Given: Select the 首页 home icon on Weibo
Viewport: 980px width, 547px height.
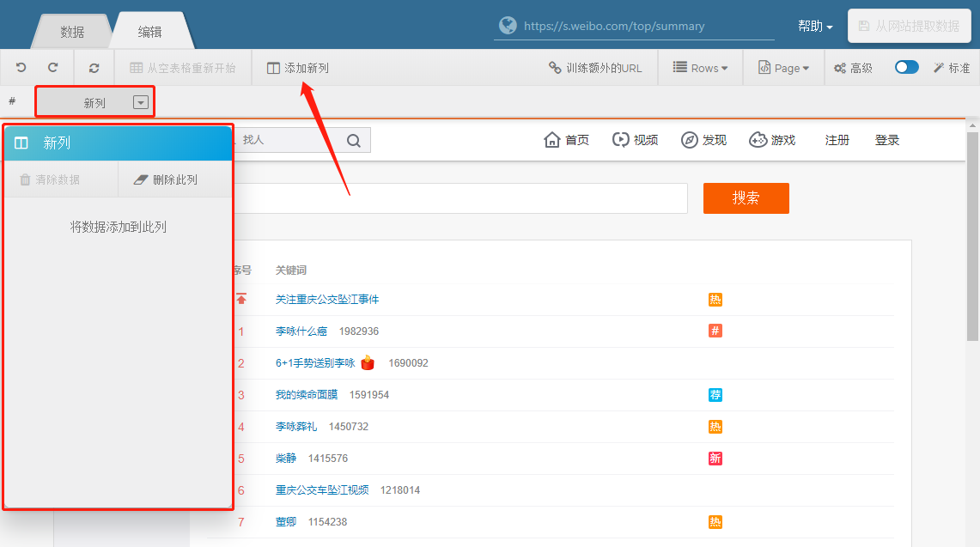Looking at the screenshot, I should click(x=553, y=140).
